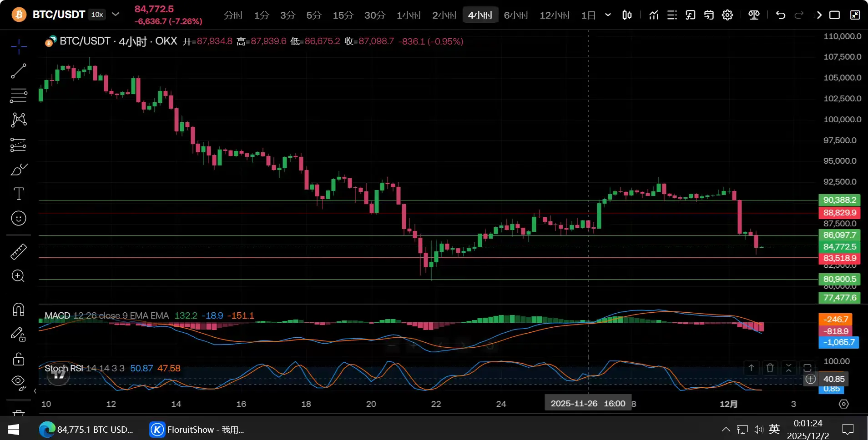The width and height of the screenshot is (868, 440).
Task: Open the function script editor icon
Action: [691, 15]
